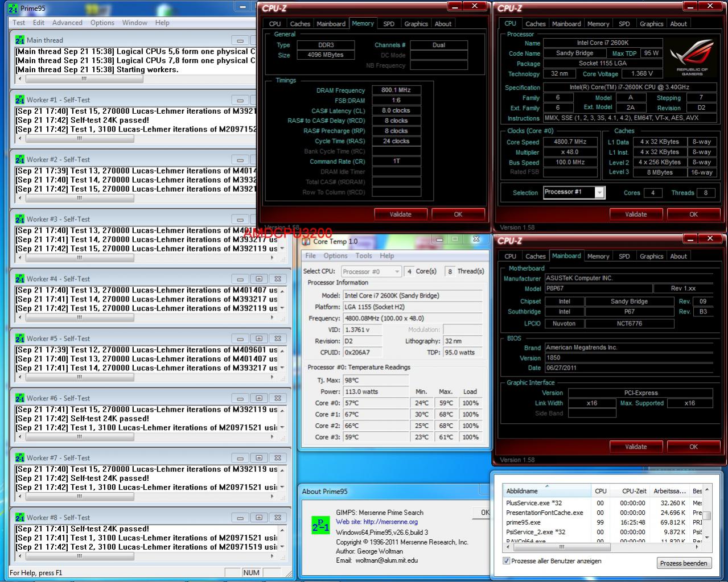Click the Worker #8 window icon
The image size is (728, 582).
[x=20, y=517]
